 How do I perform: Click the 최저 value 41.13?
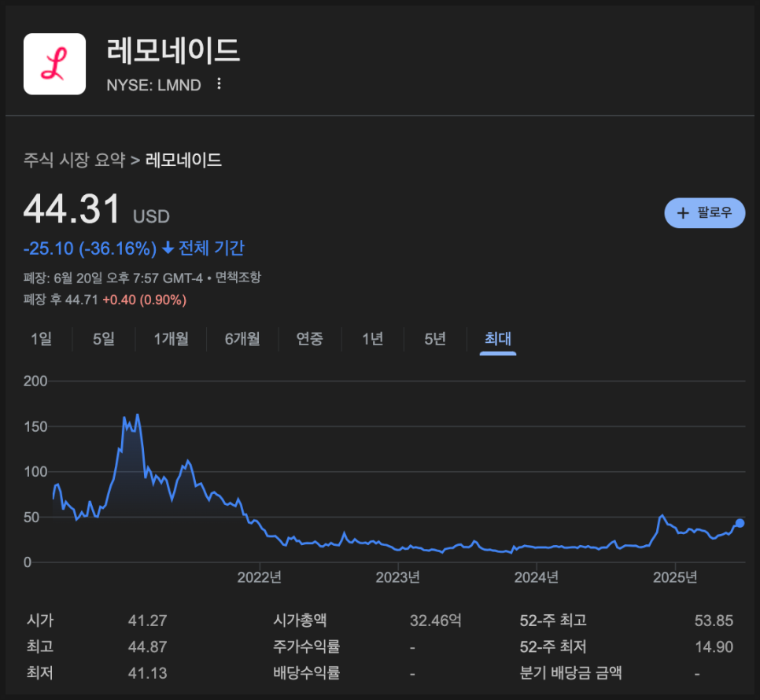click(x=147, y=673)
